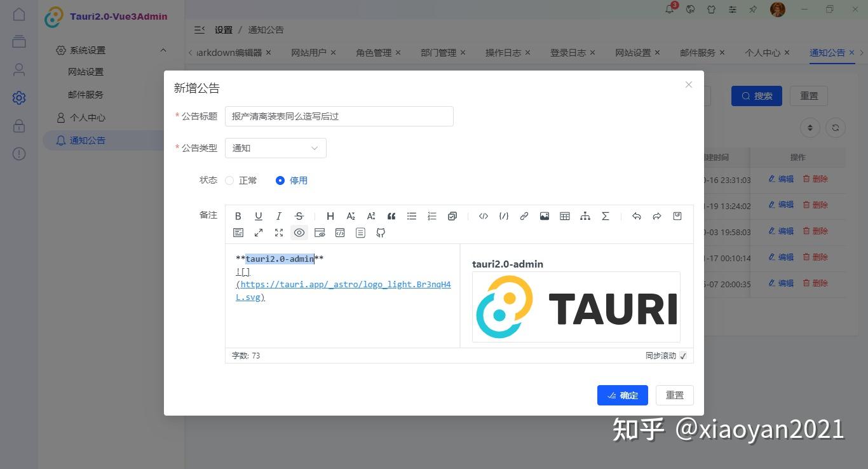Image resolution: width=868 pixels, height=469 pixels.
Task: Open the 公告类型 dropdown showing 通知
Action: (275, 147)
